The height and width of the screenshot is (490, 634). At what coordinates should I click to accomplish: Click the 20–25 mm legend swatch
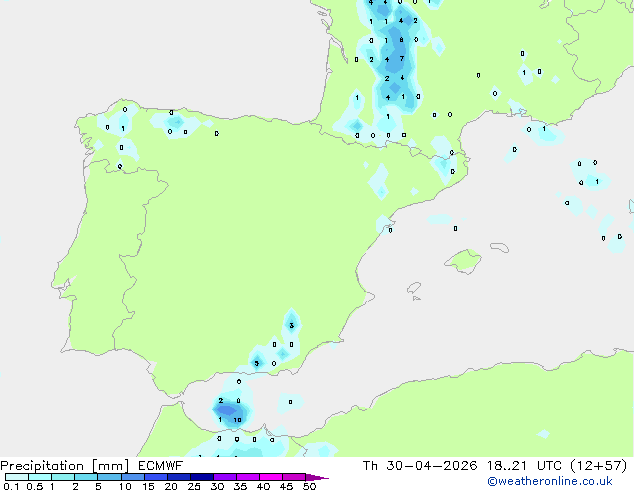point(179,477)
